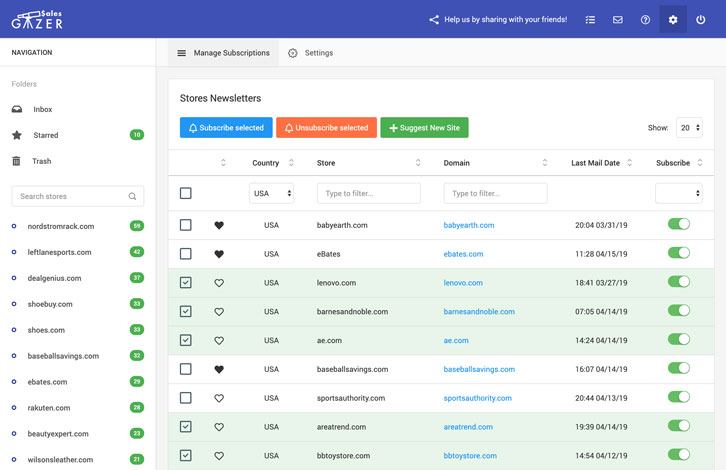Switch to Manage Subscriptions tab
This screenshot has width=726, height=470.
[x=223, y=53]
